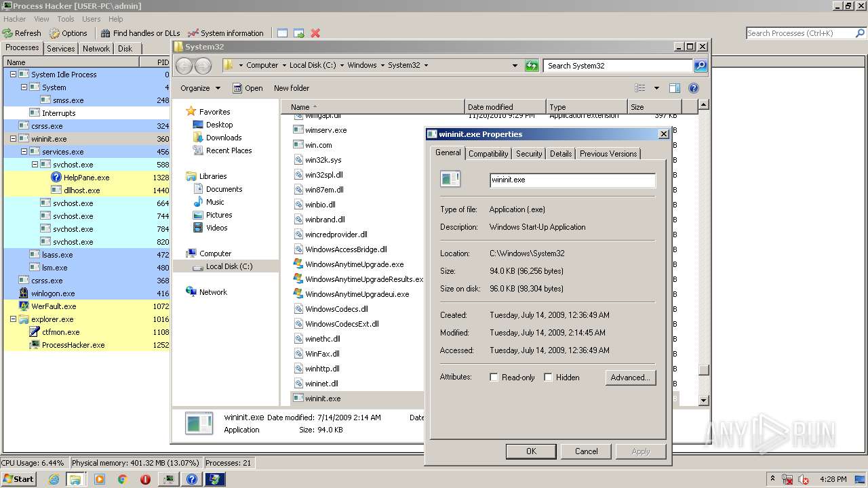Collapse the wininit.exe process node

pyautogui.click(x=13, y=139)
